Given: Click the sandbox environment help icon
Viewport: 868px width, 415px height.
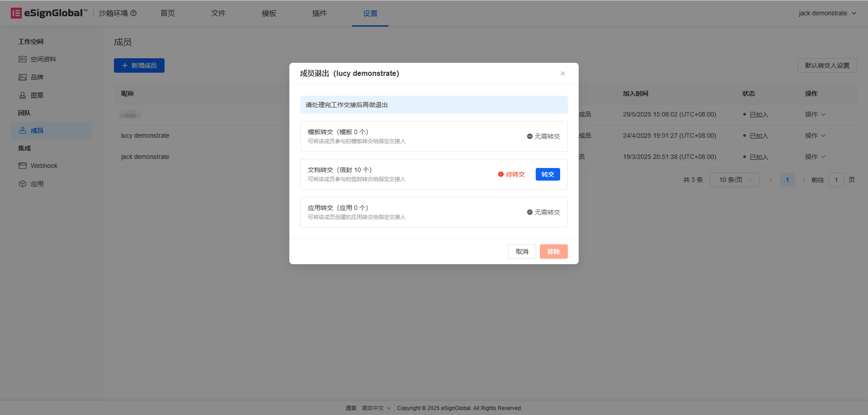Looking at the screenshot, I should tap(133, 13).
